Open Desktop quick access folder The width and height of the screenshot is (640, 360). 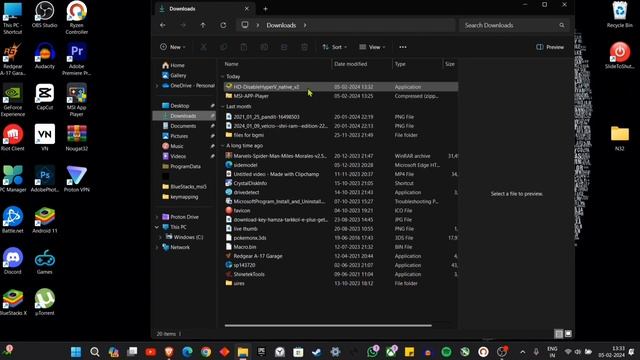180,106
